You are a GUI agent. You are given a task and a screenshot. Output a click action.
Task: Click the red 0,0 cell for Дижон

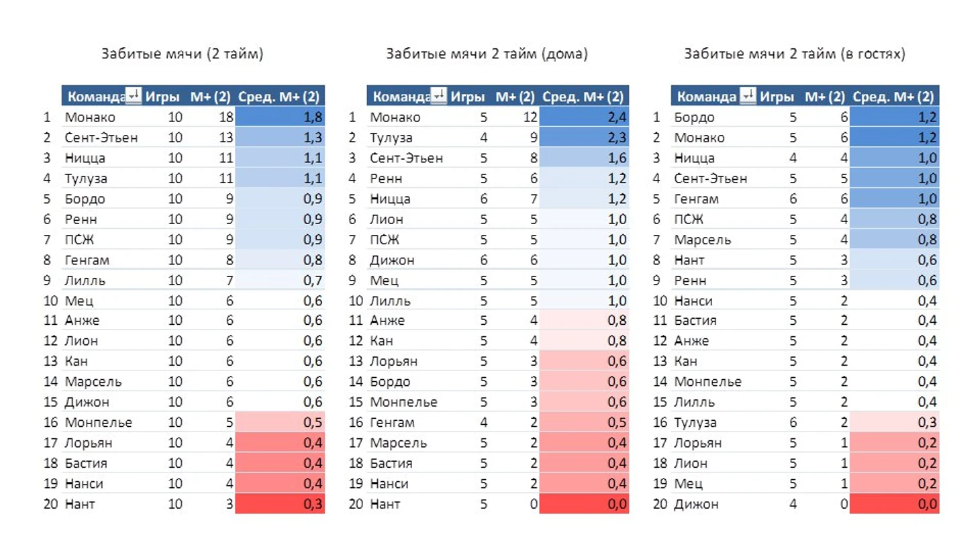pyautogui.click(x=894, y=504)
